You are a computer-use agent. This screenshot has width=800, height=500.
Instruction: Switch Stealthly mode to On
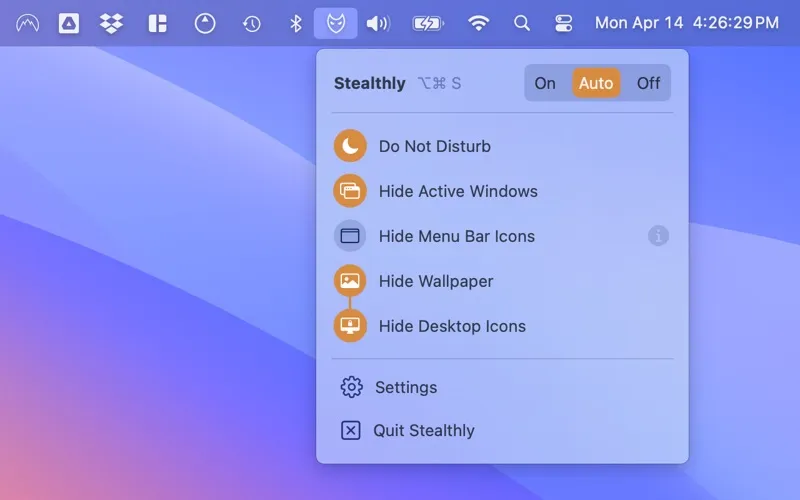pyautogui.click(x=545, y=83)
